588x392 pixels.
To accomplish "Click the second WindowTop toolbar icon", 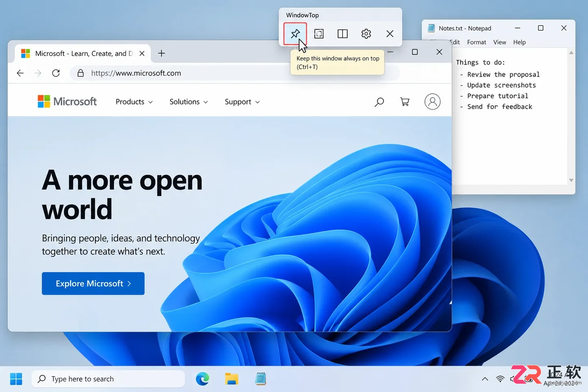I will coord(319,33).
